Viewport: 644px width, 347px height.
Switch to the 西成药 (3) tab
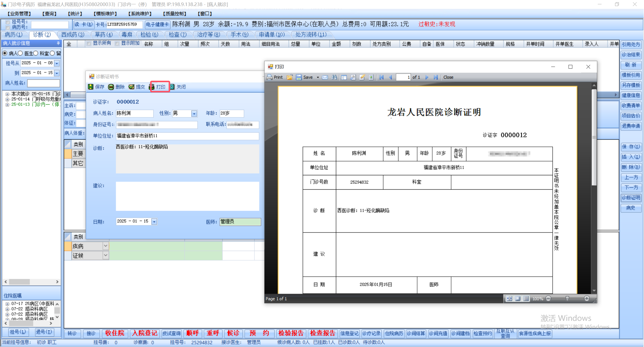click(x=73, y=34)
